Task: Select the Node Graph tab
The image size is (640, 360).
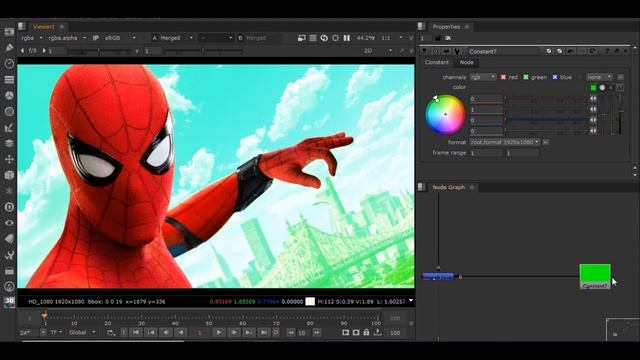Action: tap(449, 187)
